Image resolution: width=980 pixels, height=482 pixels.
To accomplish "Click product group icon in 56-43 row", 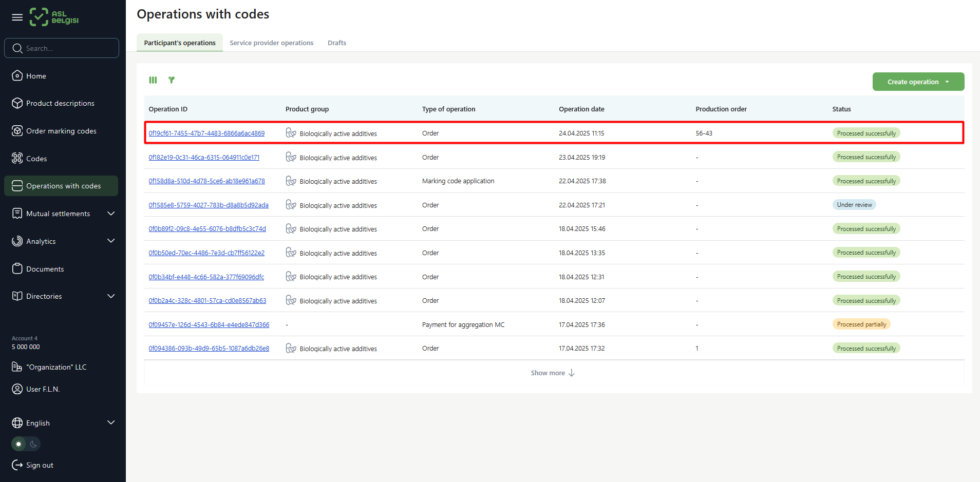I will (291, 133).
